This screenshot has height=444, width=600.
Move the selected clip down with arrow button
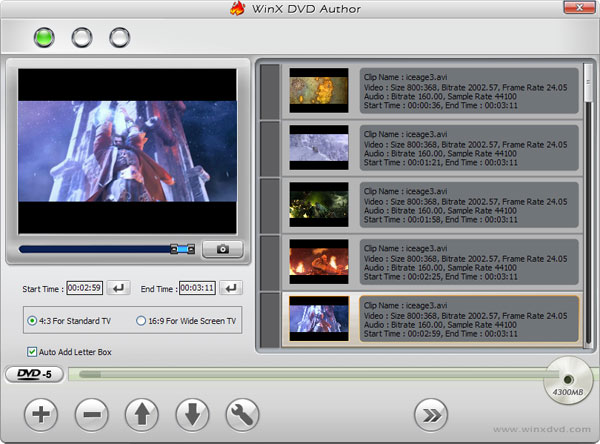192,413
